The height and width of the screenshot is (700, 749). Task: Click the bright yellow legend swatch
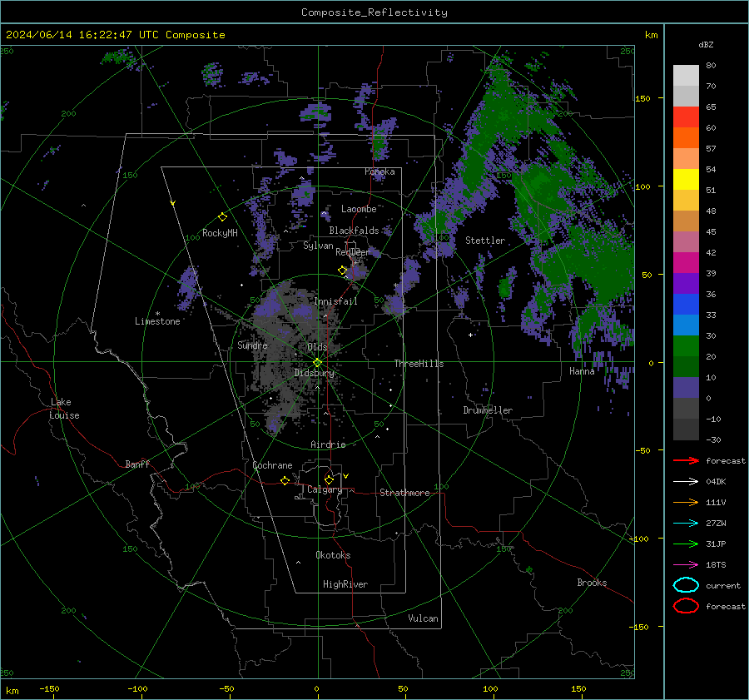[x=686, y=179]
